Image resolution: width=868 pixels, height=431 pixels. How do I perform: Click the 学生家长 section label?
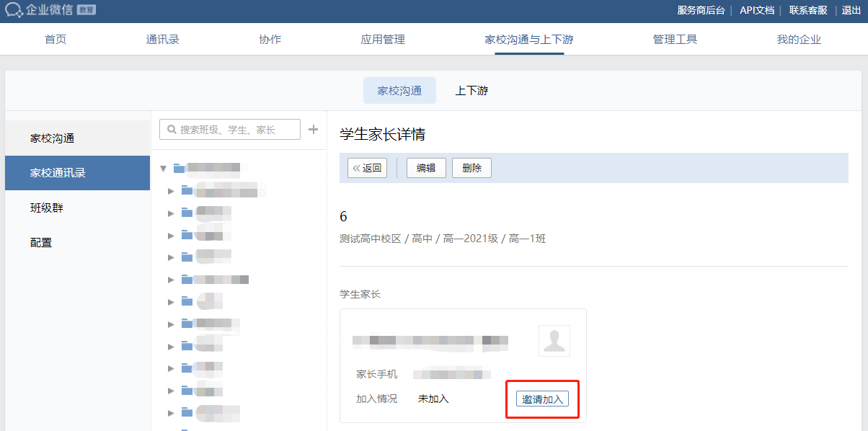point(360,294)
